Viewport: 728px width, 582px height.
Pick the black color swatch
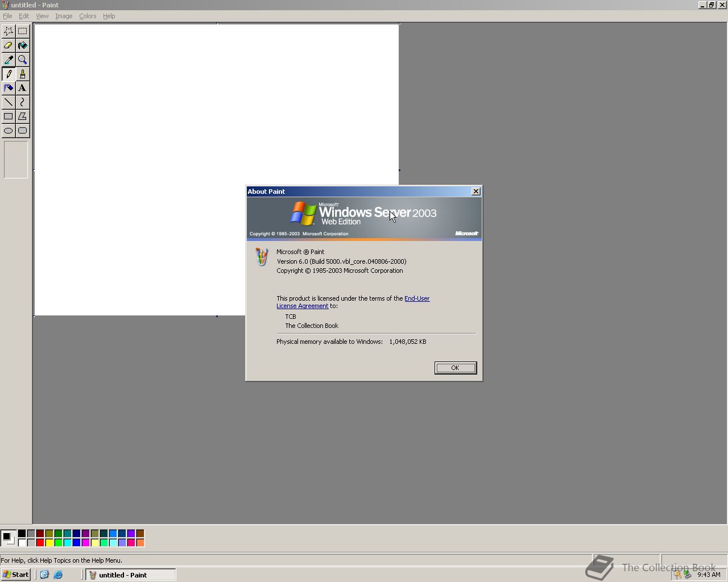pos(22,533)
